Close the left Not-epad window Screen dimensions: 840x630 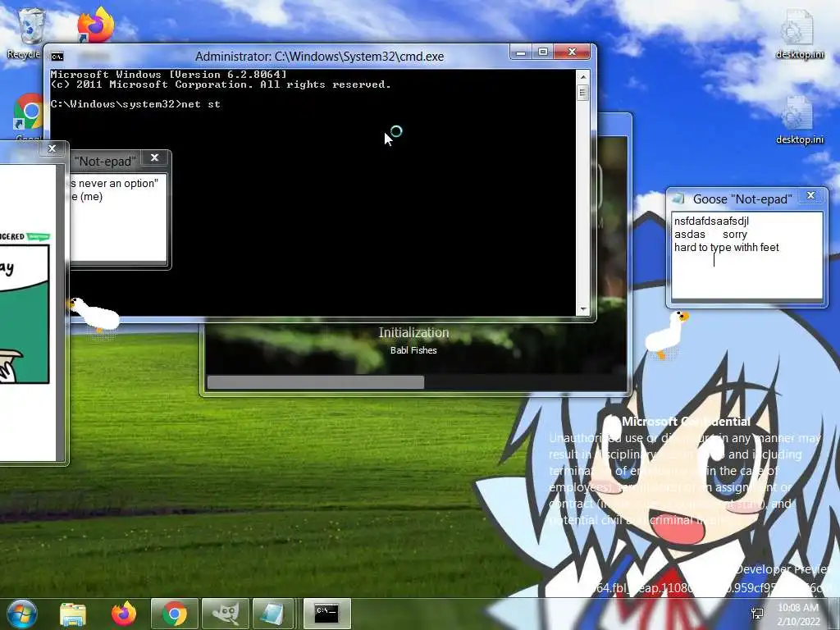(x=155, y=157)
